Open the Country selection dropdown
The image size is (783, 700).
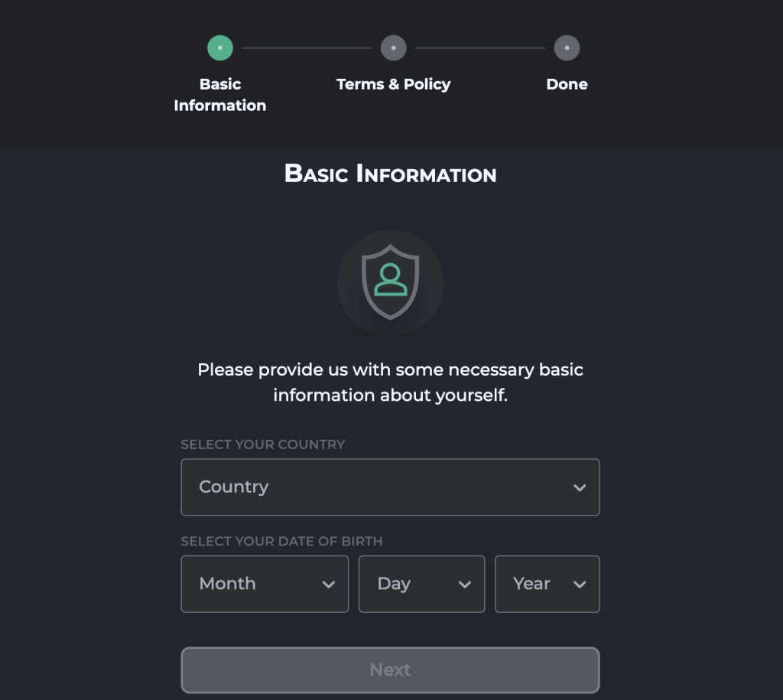390,487
